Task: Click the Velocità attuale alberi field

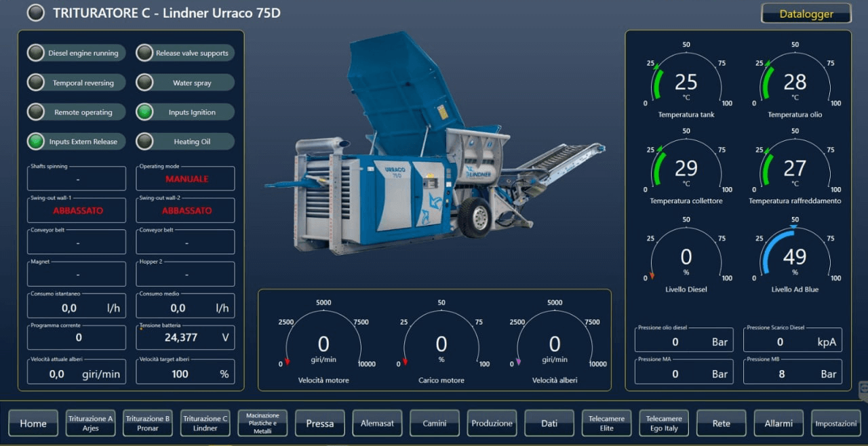Action: coord(77,371)
